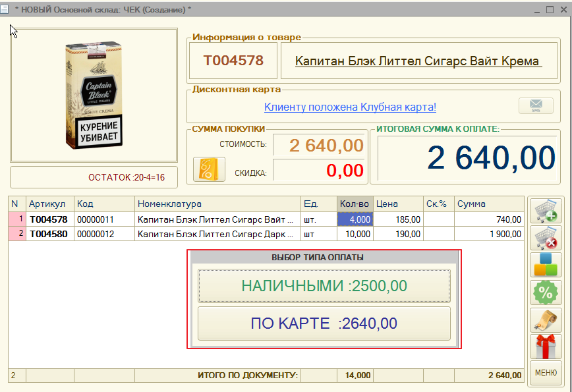Click footer document total 2 640,00
The height and width of the screenshot is (392, 572).
pos(489,376)
